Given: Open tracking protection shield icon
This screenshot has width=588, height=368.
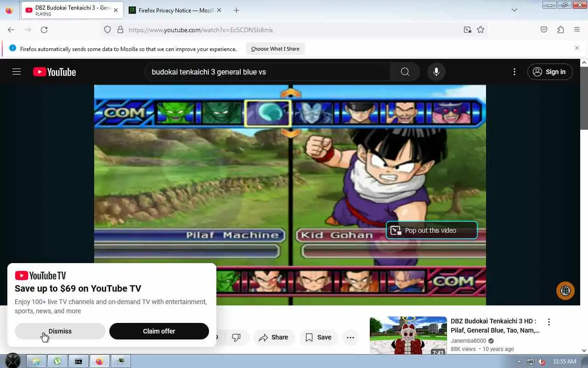Looking at the screenshot, I should tap(107, 29).
